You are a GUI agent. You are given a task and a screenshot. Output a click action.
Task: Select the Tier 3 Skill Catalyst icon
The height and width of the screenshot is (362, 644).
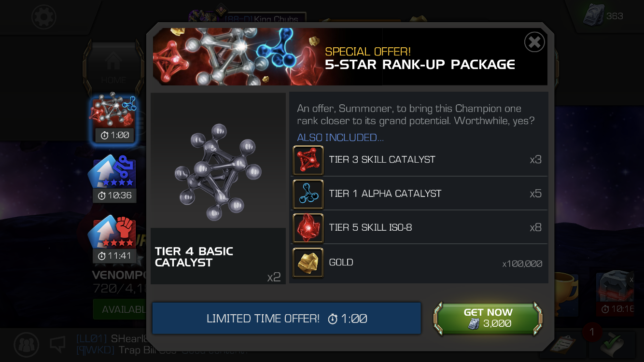pos(308,160)
